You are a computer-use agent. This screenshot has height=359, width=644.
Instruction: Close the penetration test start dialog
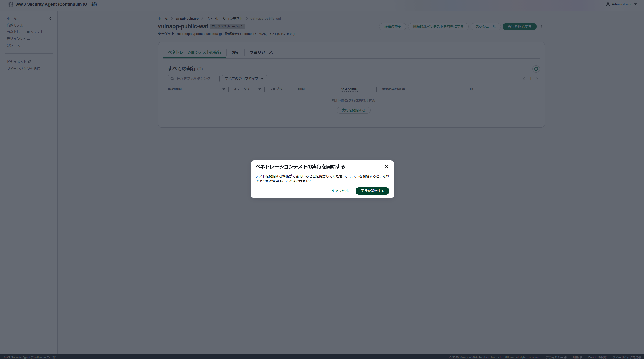(x=387, y=167)
